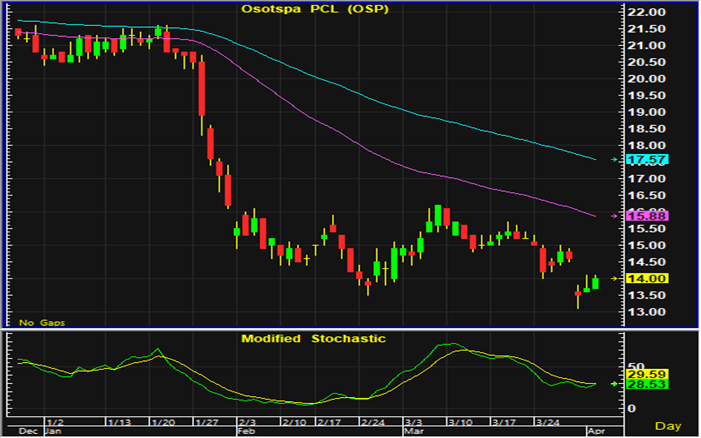Select the 2/3 date label

[x=247, y=422]
